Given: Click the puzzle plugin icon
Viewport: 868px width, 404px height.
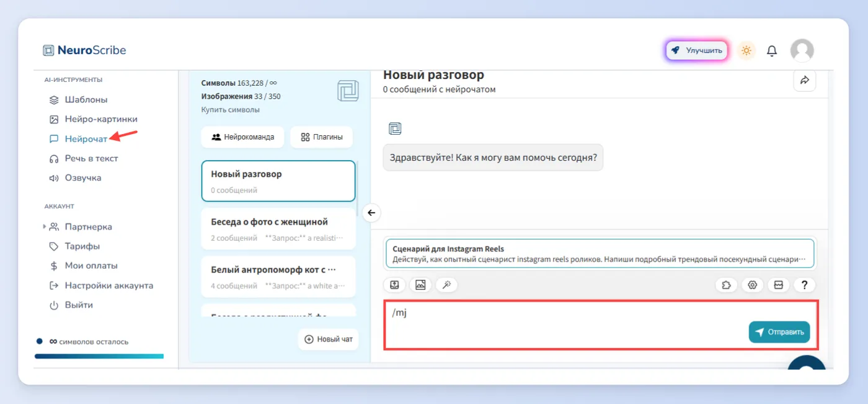Looking at the screenshot, I should point(726,285).
